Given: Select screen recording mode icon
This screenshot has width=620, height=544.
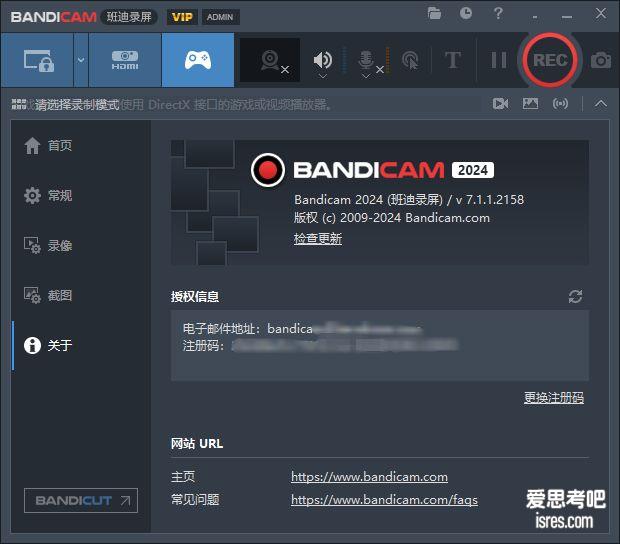Looking at the screenshot, I should coord(38,60).
